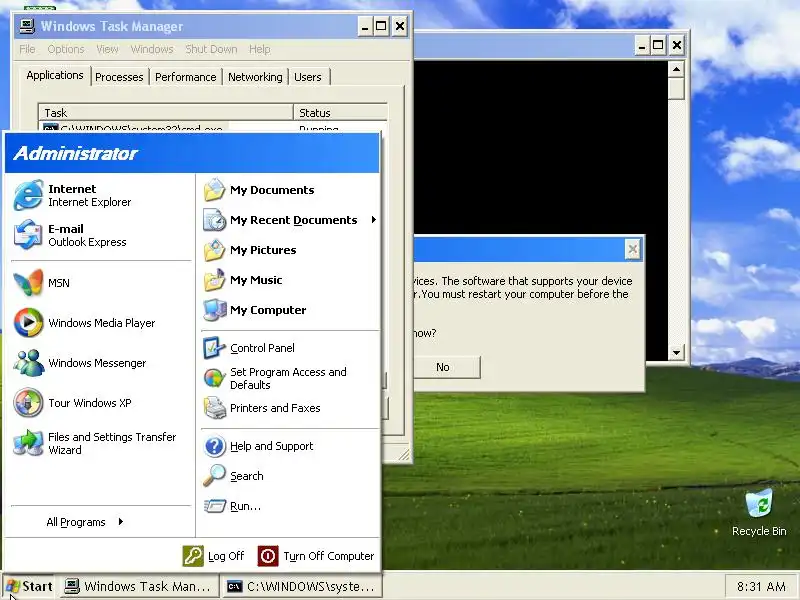Image resolution: width=800 pixels, height=600 pixels.
Task: Select C:\WINDOWS\system32 cmd taskbar button
Action: (x=301, y=587)
